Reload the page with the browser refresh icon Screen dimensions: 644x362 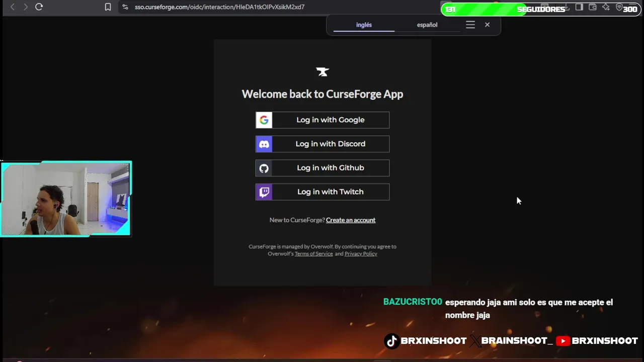click(39, 7)
